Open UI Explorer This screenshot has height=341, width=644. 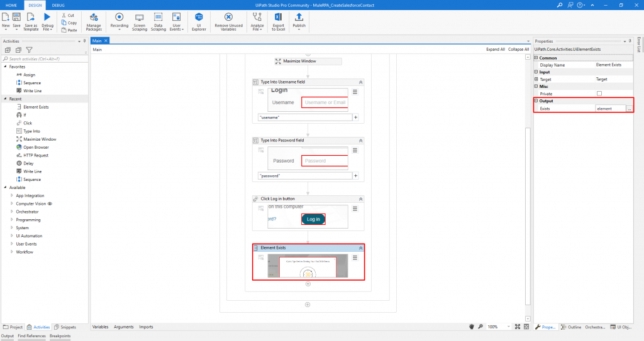click(199, 21)
